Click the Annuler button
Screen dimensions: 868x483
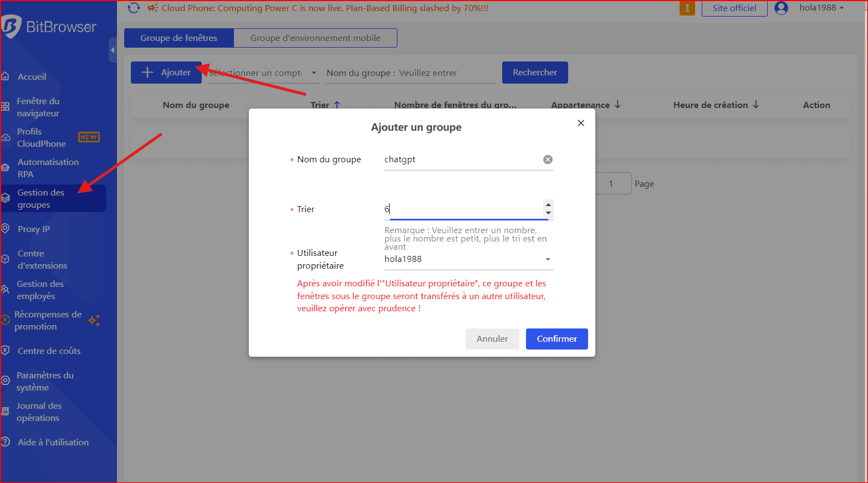(492, 339)
